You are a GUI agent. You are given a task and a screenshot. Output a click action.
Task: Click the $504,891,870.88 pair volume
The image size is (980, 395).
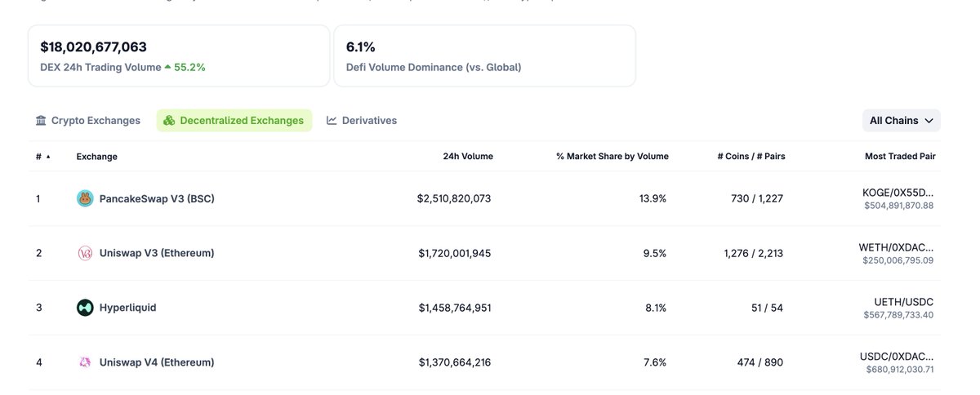point(898,206)
